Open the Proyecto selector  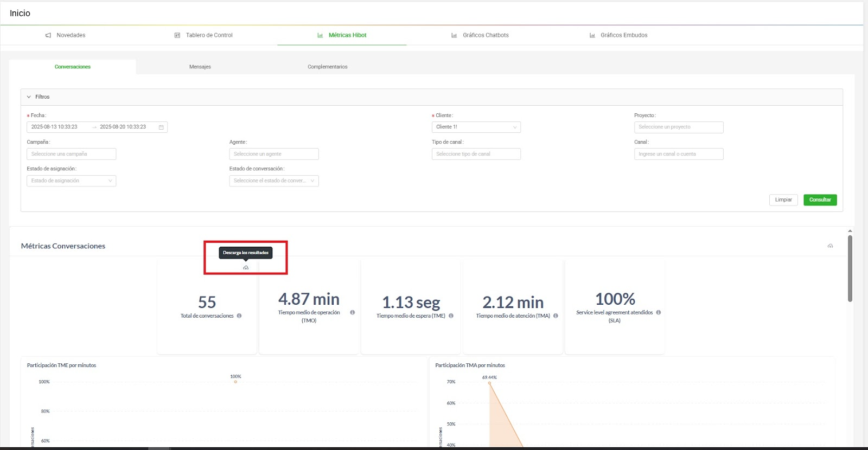pos(679,127)
